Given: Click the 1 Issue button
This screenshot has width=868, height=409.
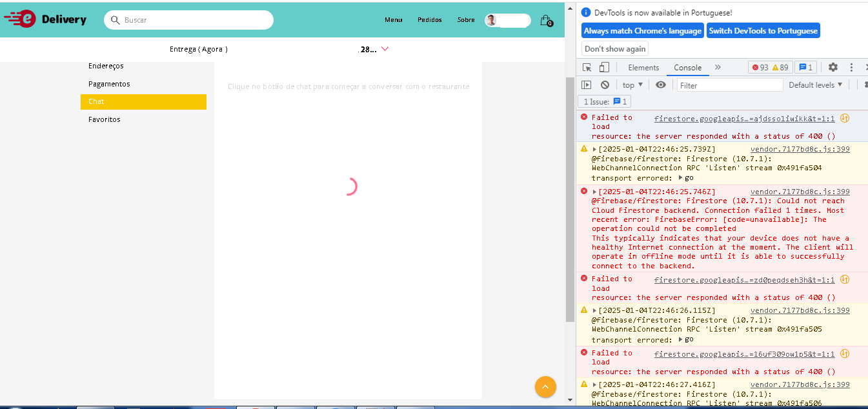Looking at the screenshot, I should coord(604,101).
